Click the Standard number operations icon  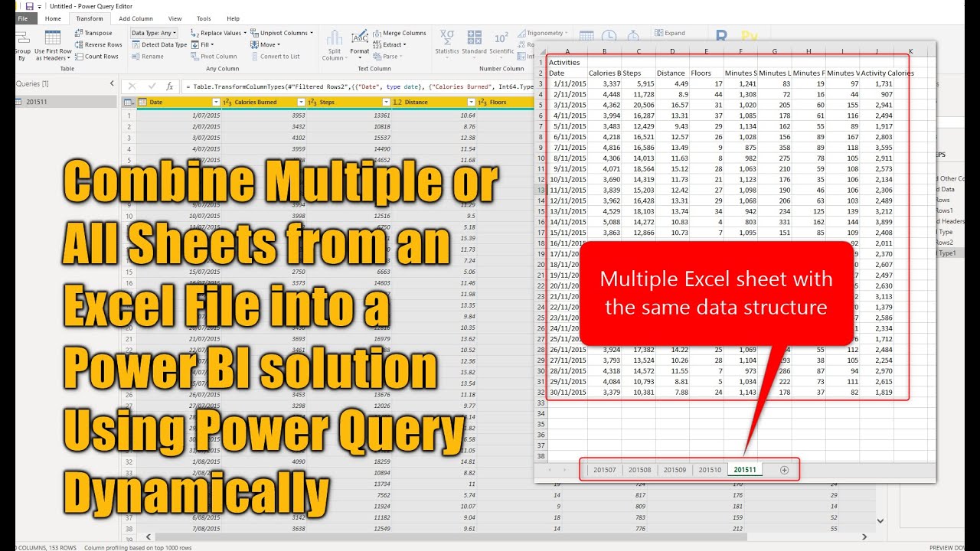coord(474,37)
